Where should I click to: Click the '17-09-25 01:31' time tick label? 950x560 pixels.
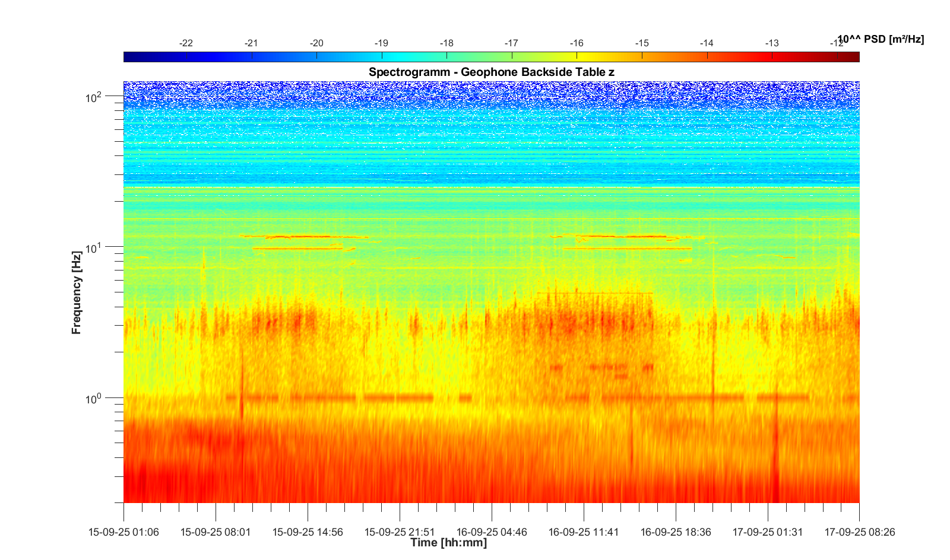tap(768, 532)
